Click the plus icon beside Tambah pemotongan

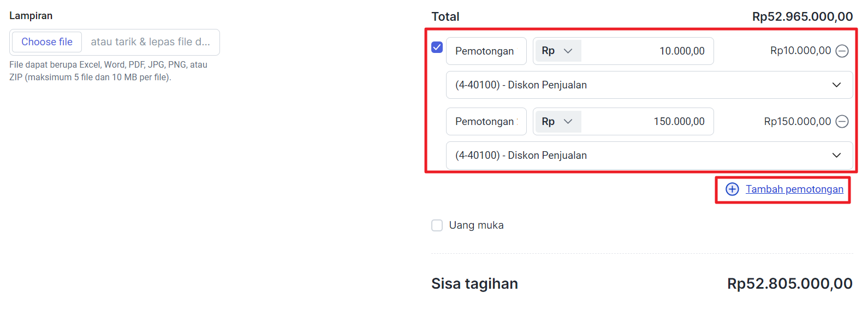732,189
